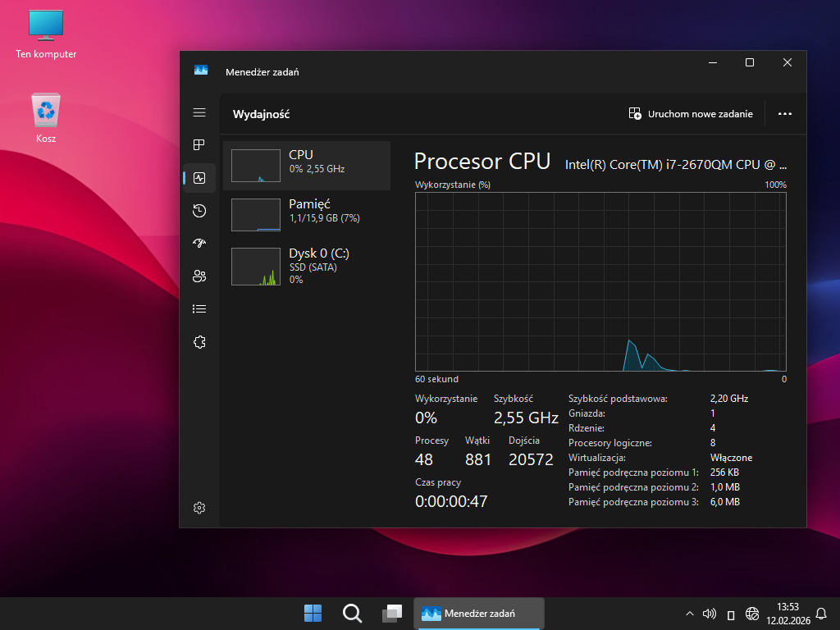
Task: Go to Startup apps sidebar icon
Action: click(199, 244)
